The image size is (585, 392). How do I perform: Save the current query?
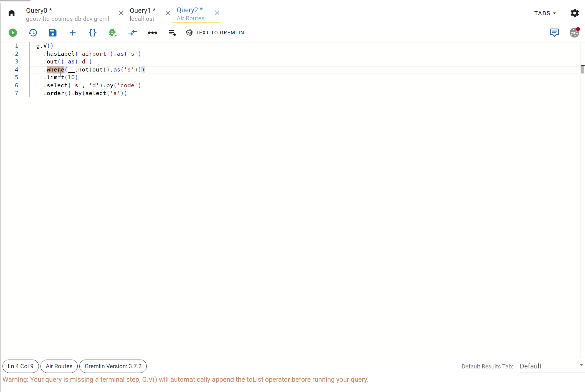pos(52,33)
